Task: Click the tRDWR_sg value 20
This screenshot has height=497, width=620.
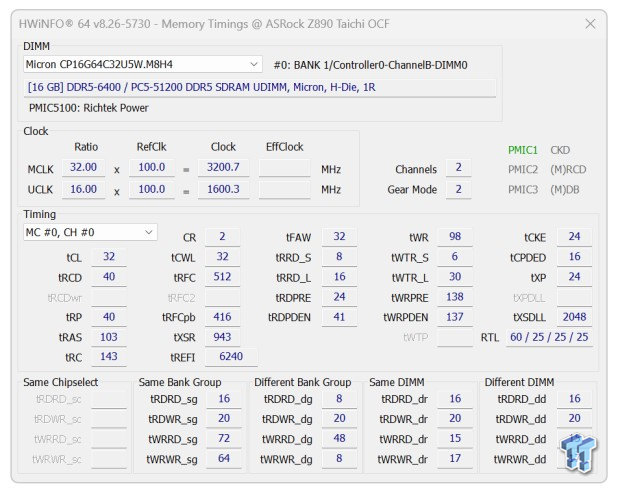Action: coord(224,419)
